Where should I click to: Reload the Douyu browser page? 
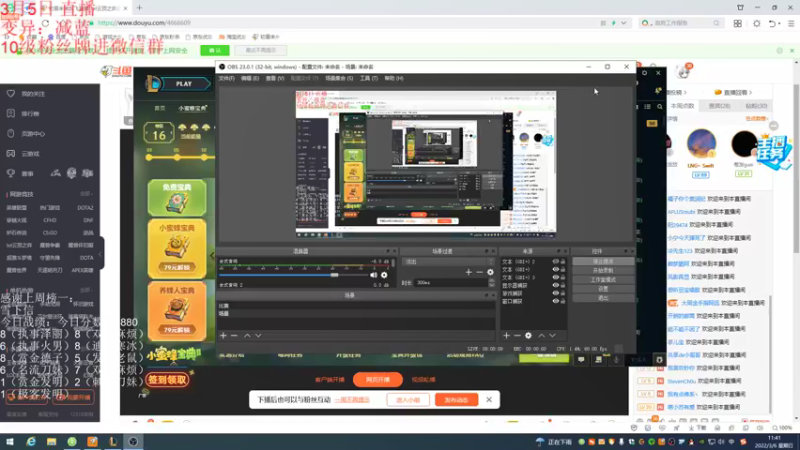[x=45, y=23]
